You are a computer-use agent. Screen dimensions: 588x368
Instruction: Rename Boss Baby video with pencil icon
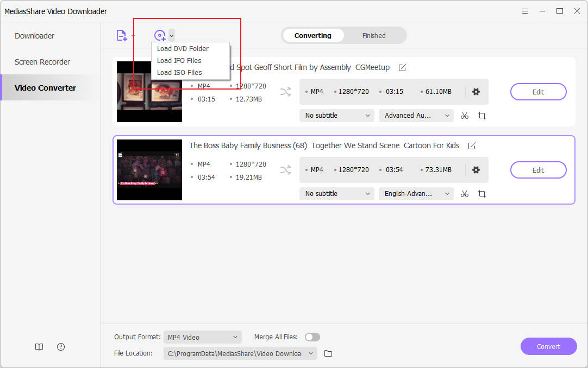[472, 145]
